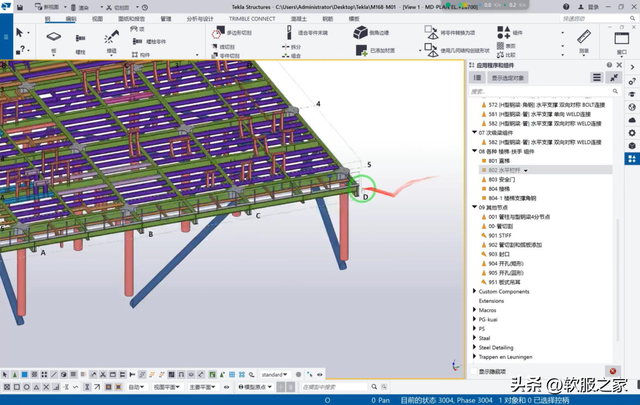Click the Save icon in the title bar

click(x=20, y=7)
